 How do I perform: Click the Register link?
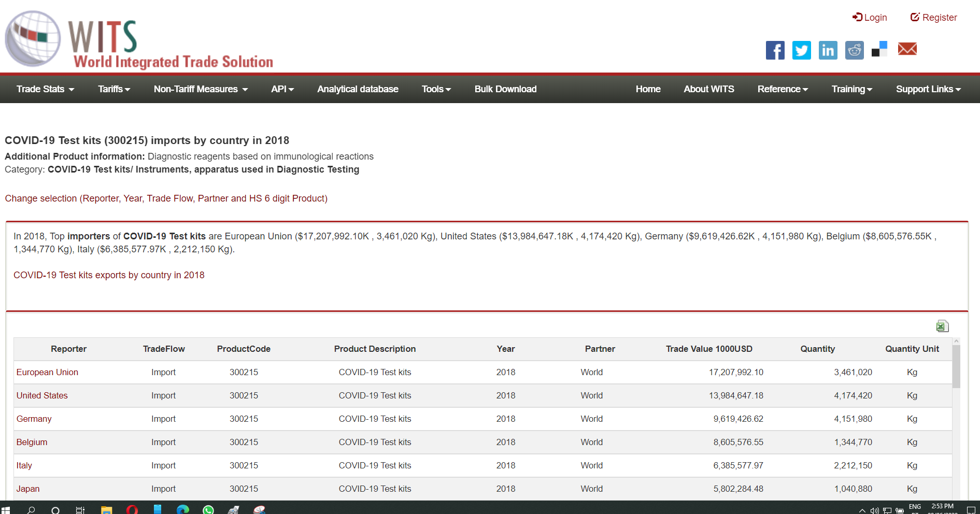[934, 18]
